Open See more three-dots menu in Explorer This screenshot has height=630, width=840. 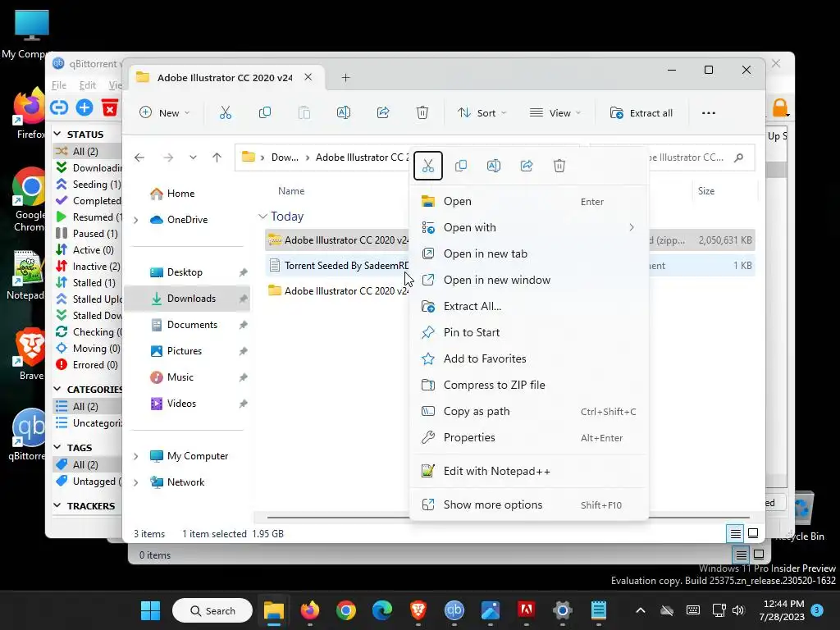tap(709, 113)
